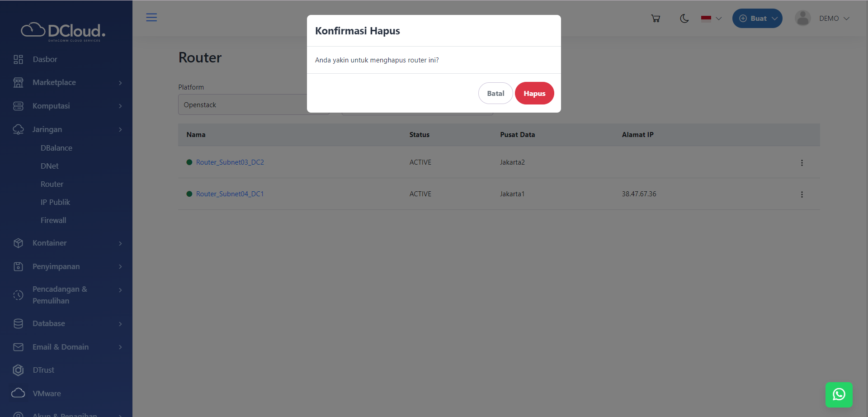The height and width of the screenshot is (417, 868).
Task: Open three-dot menu for Router_Subnet04_DC1
Action: pos(802,194)
